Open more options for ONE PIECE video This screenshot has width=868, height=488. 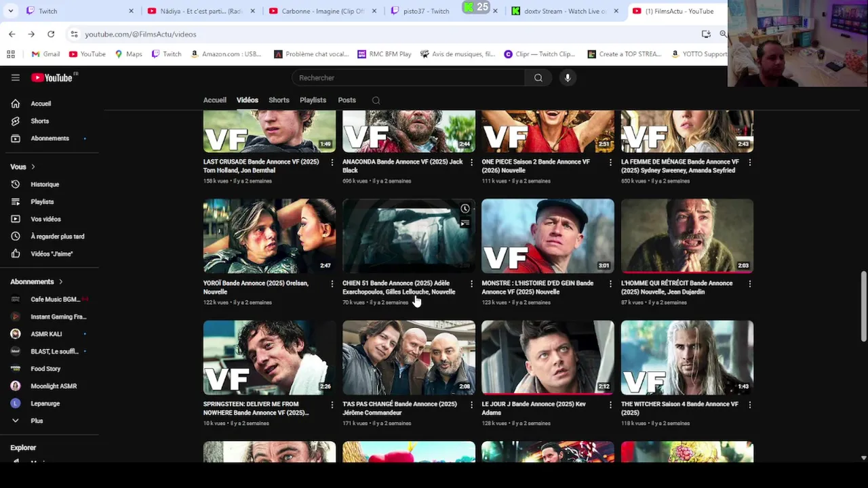click(x=610, y=163)
